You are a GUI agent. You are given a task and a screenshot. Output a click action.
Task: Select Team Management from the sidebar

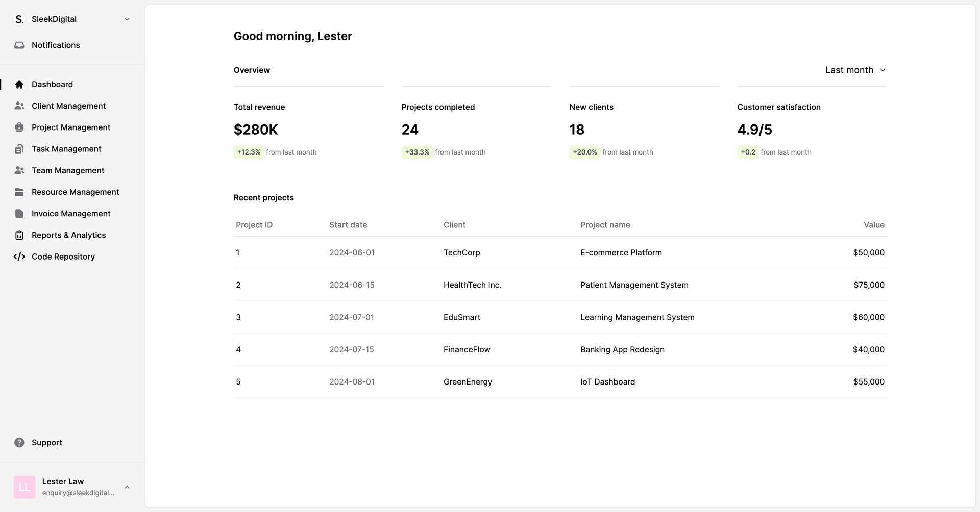(67, 170)
